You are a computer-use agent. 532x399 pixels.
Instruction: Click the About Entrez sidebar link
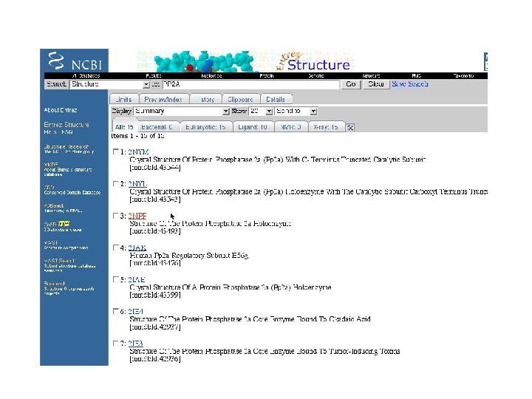61,110
